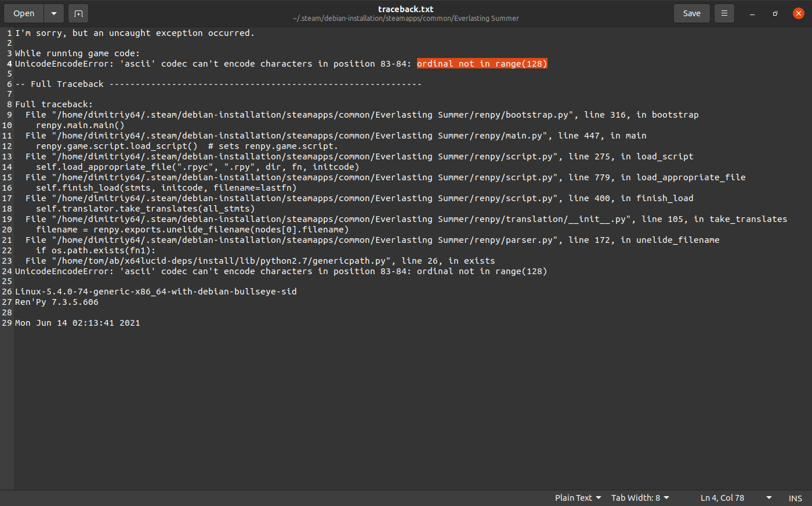This screenshot has width=812, height=506.
Task: Place cursor on 'Full Traceback' line
Action: [67, 84]
